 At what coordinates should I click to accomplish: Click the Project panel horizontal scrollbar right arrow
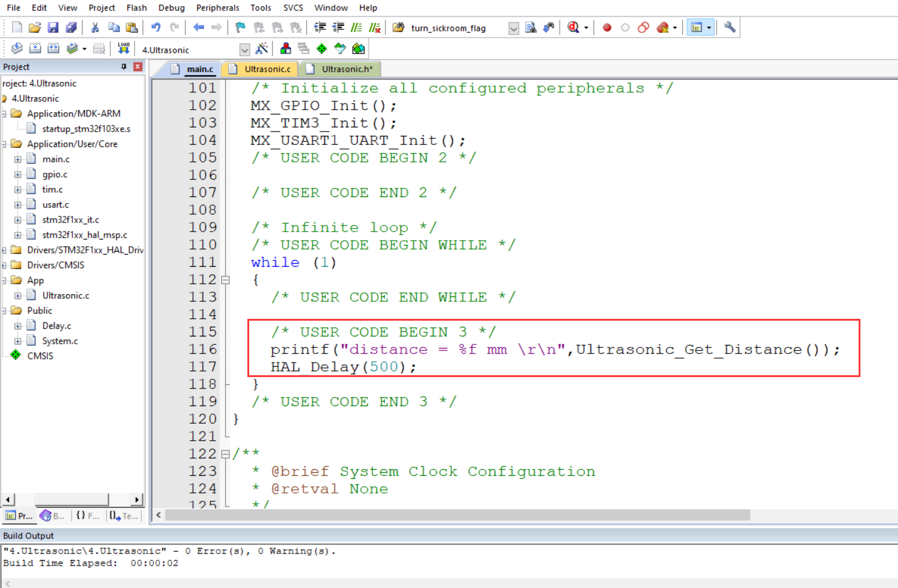[x=137, y=499]
